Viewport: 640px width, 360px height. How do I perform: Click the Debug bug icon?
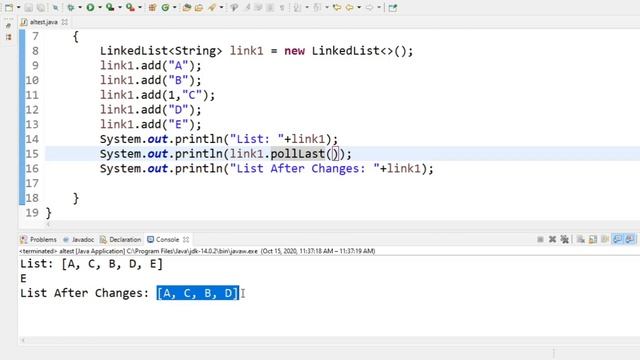[71, 7]
